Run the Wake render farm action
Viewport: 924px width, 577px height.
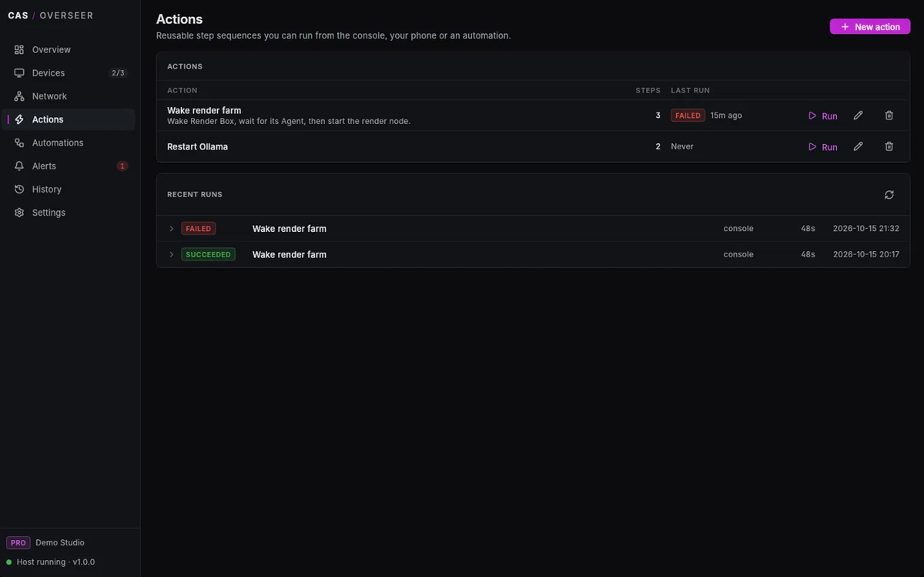point(822,116)
